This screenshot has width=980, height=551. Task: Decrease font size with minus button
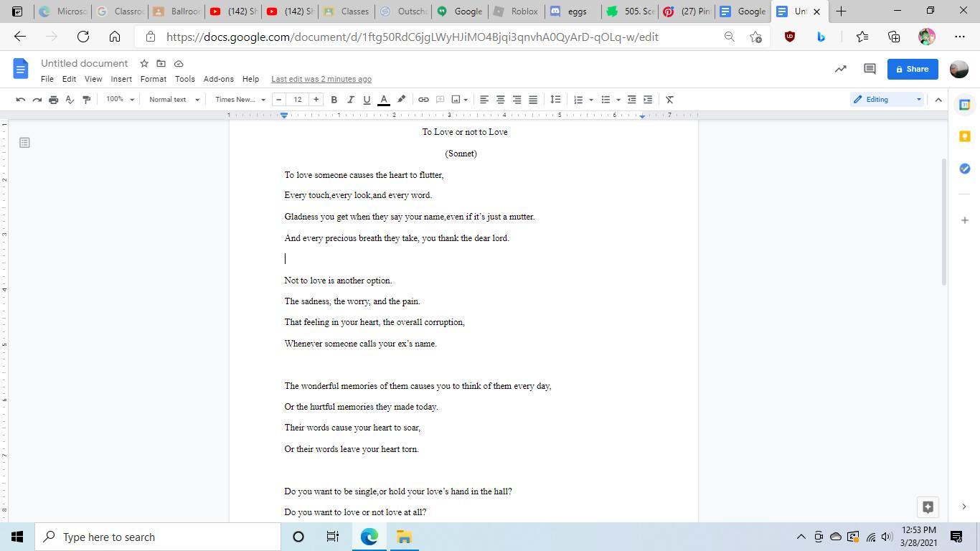[279, 100]
